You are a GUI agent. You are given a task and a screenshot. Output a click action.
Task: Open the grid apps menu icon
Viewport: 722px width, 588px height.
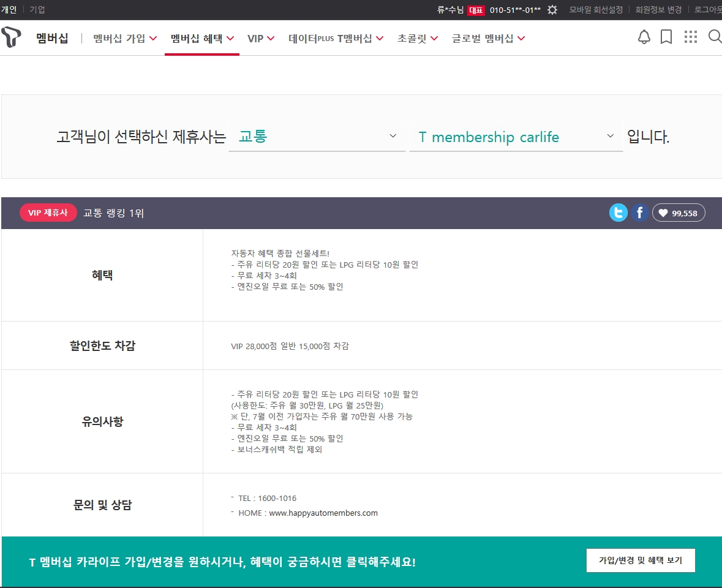[690, 37]
